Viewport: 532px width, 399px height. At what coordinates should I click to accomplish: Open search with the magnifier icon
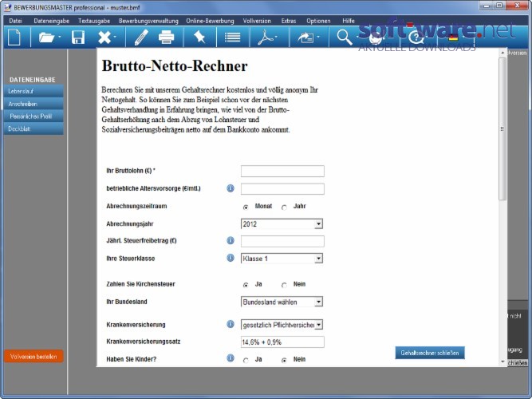click(344, 37)
